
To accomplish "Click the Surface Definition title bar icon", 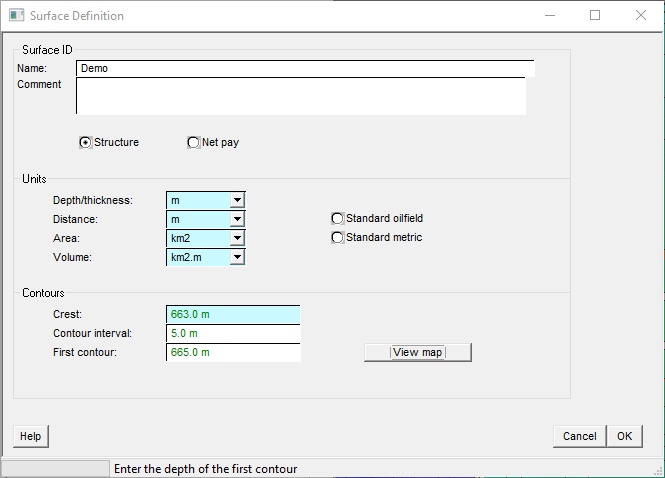I will [x=16, y=16].
